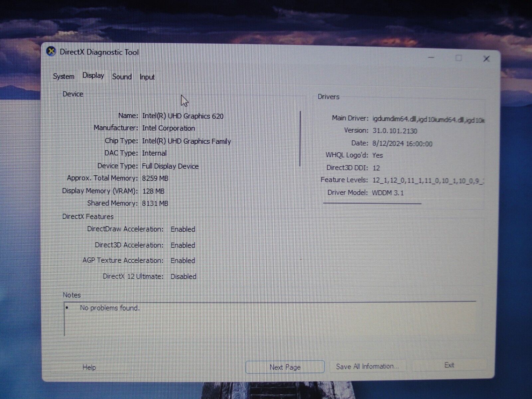Click the DirectX Diagnostic Tool title bar icon
This screenshot has height=399, width=532.
click(51, 52)
